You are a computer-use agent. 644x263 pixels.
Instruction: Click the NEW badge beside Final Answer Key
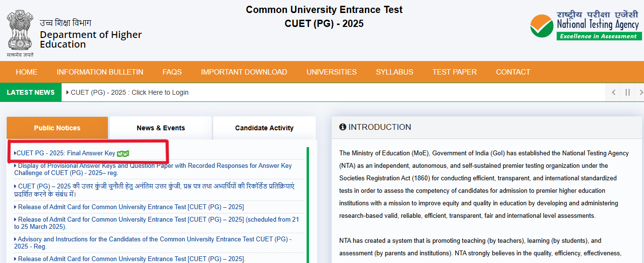pyautogui.click(x=123, y=153)
